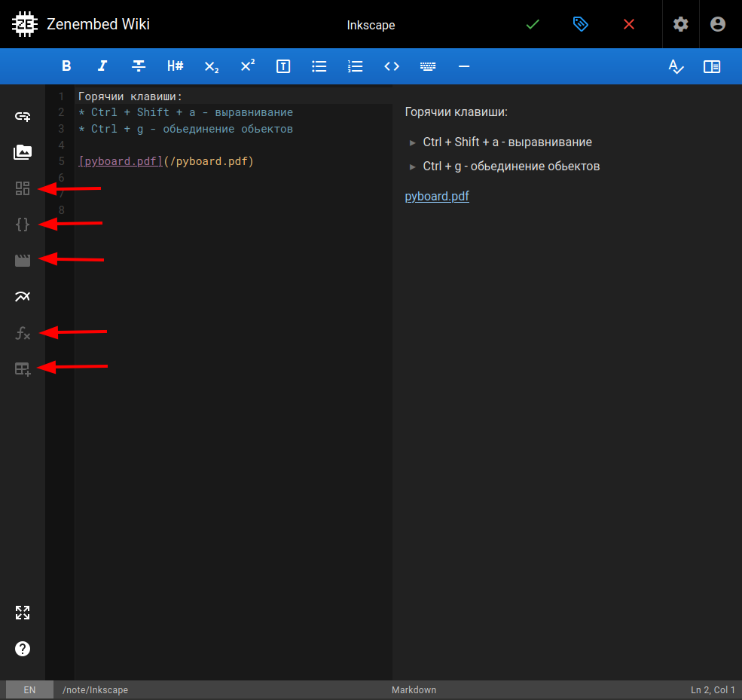Open the markdown formatting help icon
The height and width of the screenshot is (700, 742).
tap(23, 649)
